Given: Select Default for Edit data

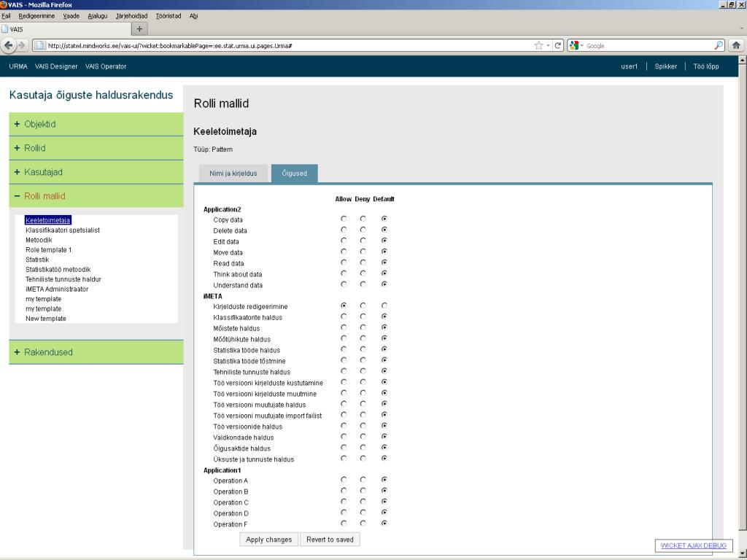Looking at the screenshot, I should (384, 241).
